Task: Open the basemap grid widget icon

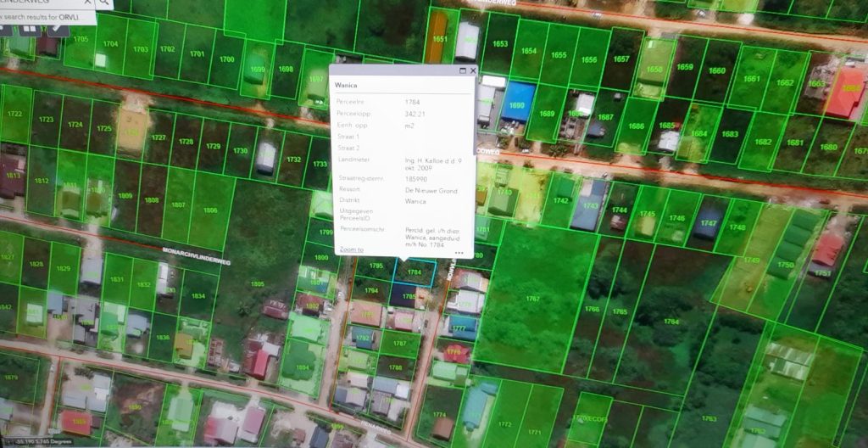Action: [30, 30]
